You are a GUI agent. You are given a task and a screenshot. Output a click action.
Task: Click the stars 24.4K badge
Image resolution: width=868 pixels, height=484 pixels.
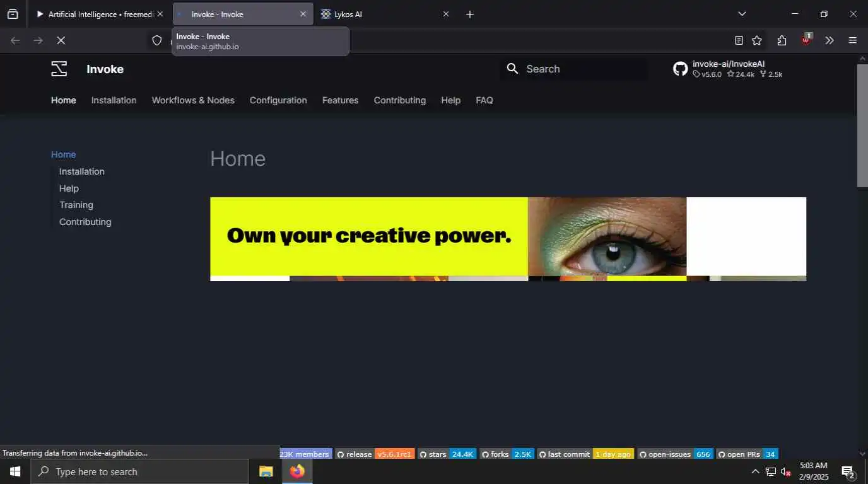click(x=447, y=454)
